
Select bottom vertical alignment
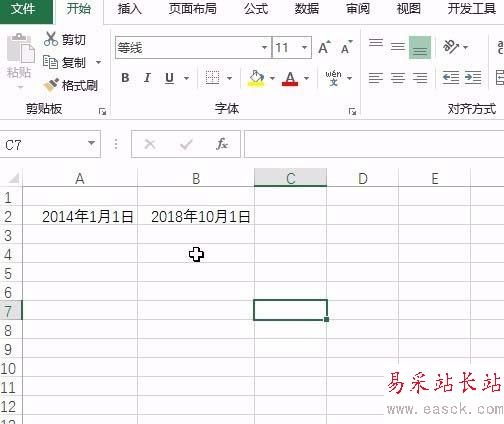pos(420,48)
